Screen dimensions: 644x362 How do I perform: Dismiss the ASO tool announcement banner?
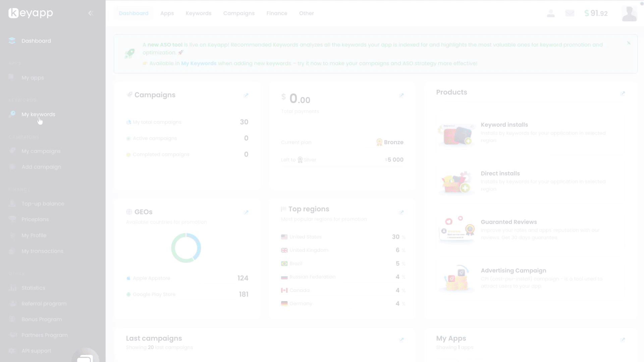pyautogui.click(x=629, y=43)
